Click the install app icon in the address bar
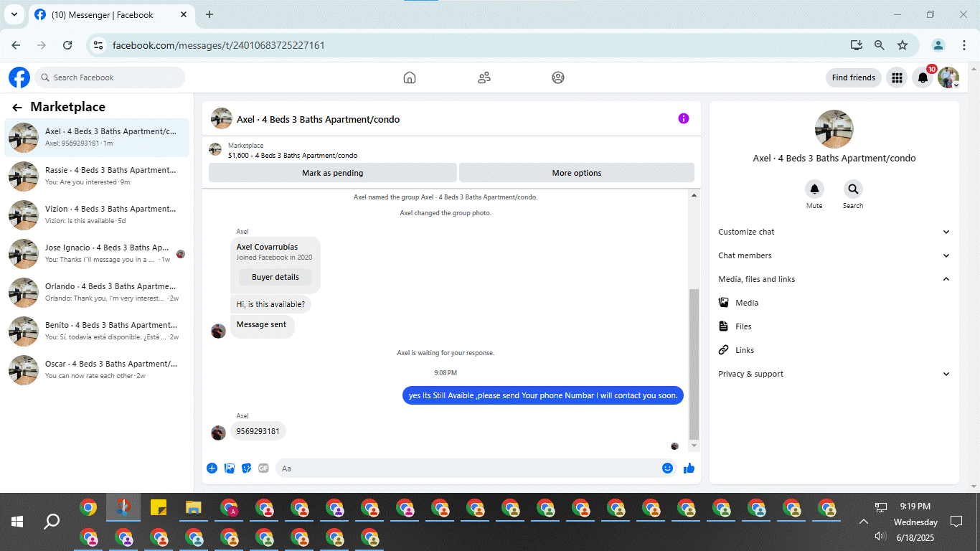980x551 pixels. [857, 45]
